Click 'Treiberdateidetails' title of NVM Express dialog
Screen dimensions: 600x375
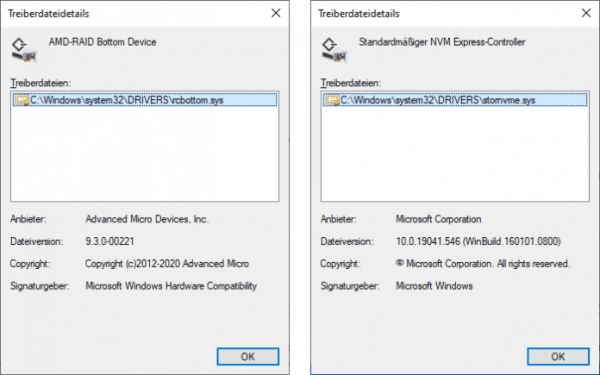click(x=359, y=14)
